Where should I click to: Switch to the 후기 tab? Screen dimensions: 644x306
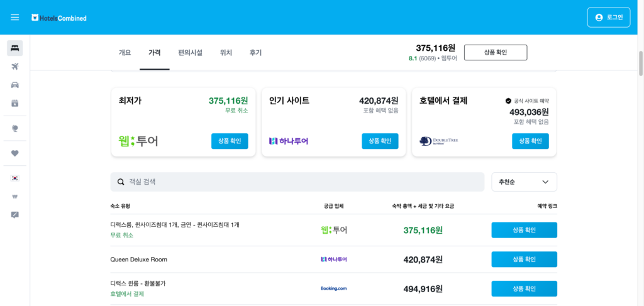coord(255,53)
